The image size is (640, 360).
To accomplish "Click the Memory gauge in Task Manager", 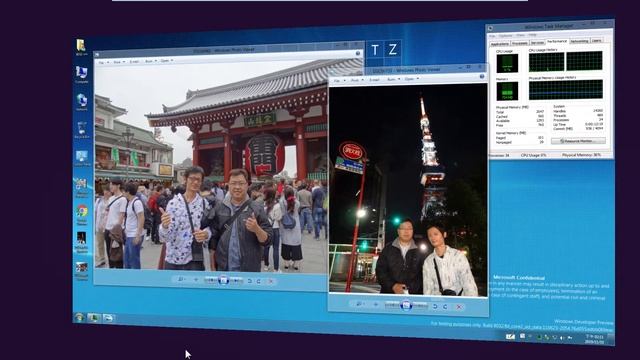I will [507, 91].
